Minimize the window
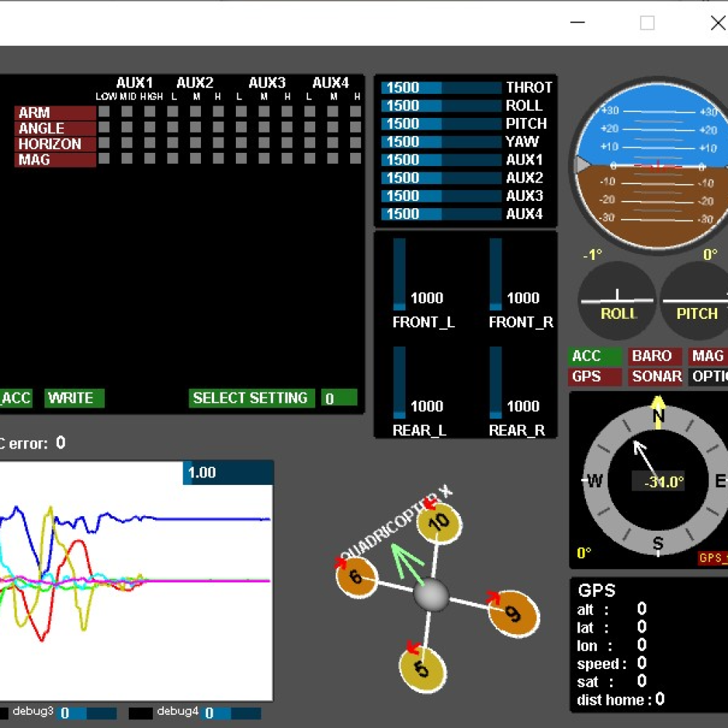The image size is (728, 728). pos(577,23)
